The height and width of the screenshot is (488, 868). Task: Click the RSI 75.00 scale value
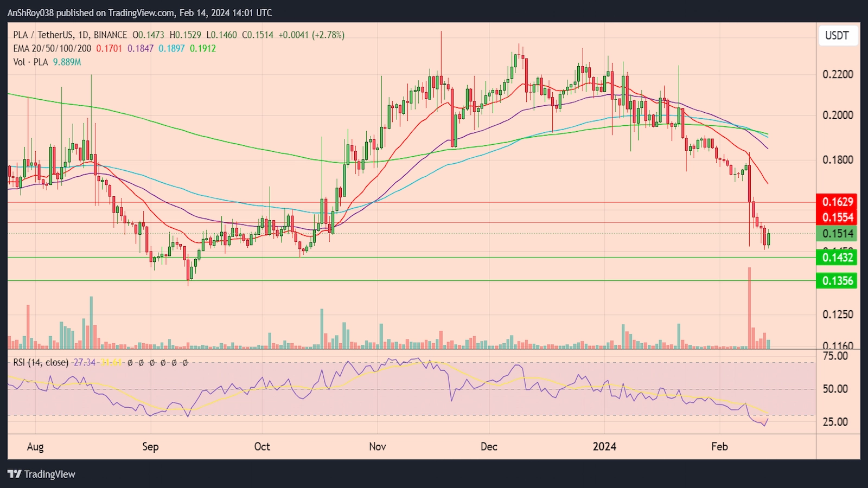(835, 356)
